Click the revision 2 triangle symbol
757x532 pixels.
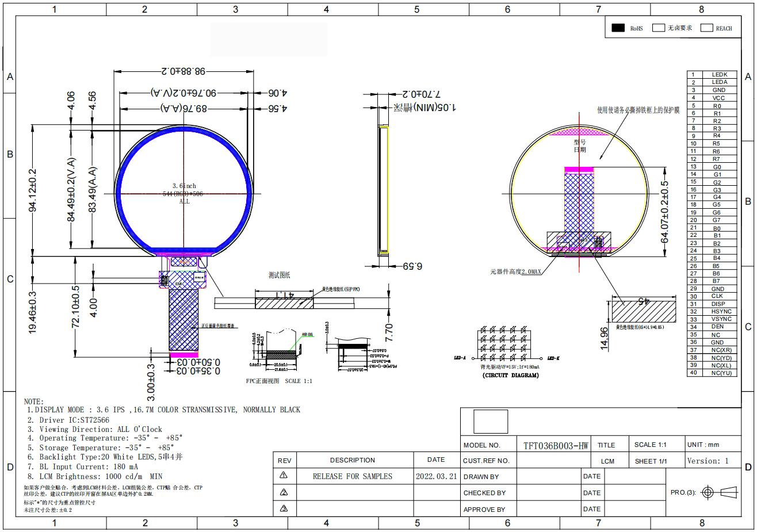[283, 492]
